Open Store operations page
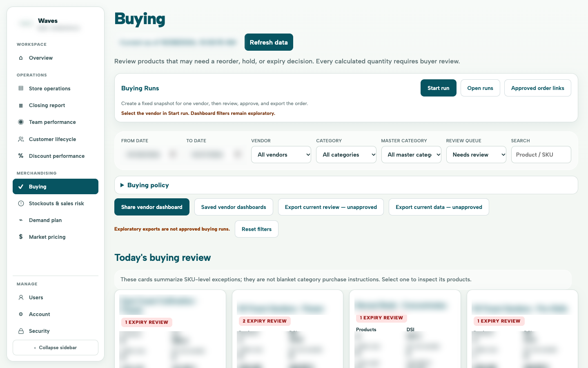The height and width of the screenshot is (368, 588). click(x=56, y=88)
